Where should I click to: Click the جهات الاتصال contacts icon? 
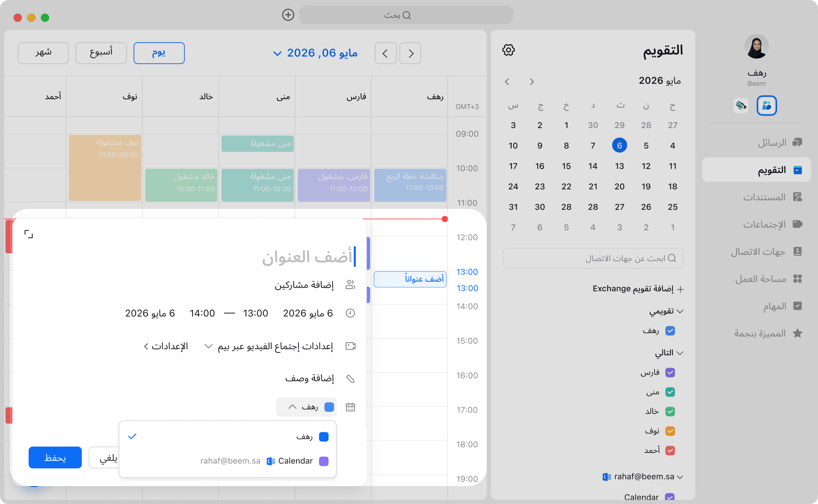pyautogui.click(x=797, y=251)
